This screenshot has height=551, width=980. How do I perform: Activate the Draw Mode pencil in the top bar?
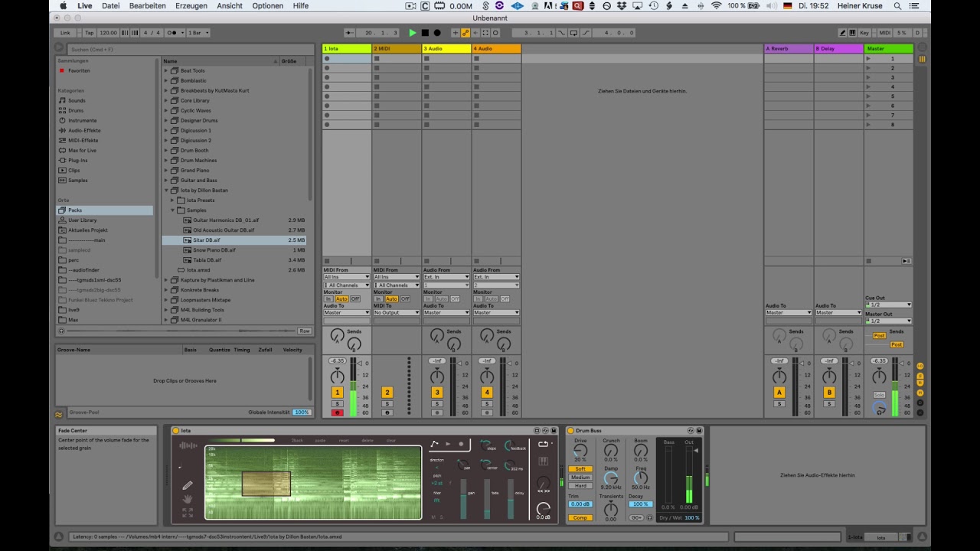(843, 33)
